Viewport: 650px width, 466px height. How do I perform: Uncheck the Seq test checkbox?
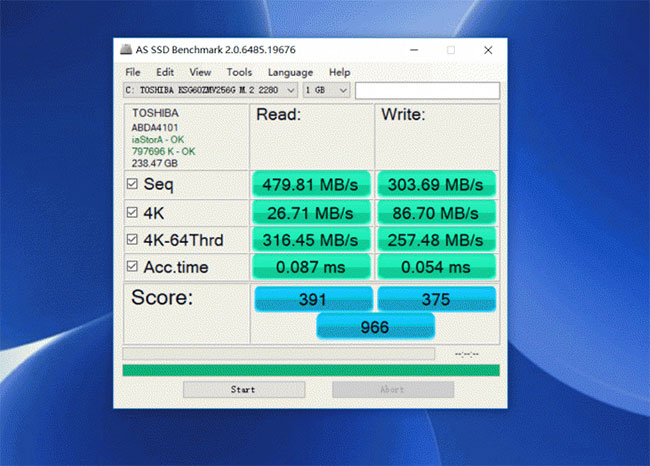pyautogui.click(x=132, y=184)
